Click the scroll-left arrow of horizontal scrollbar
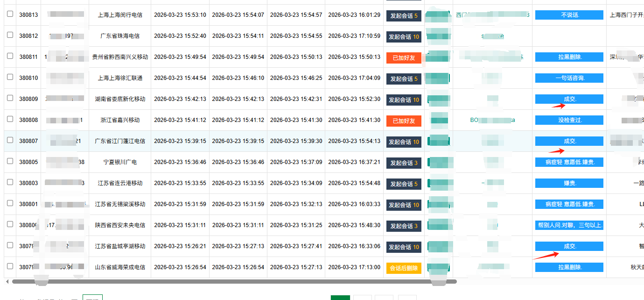This screenshot has height=300, width=644. [7, 281]
